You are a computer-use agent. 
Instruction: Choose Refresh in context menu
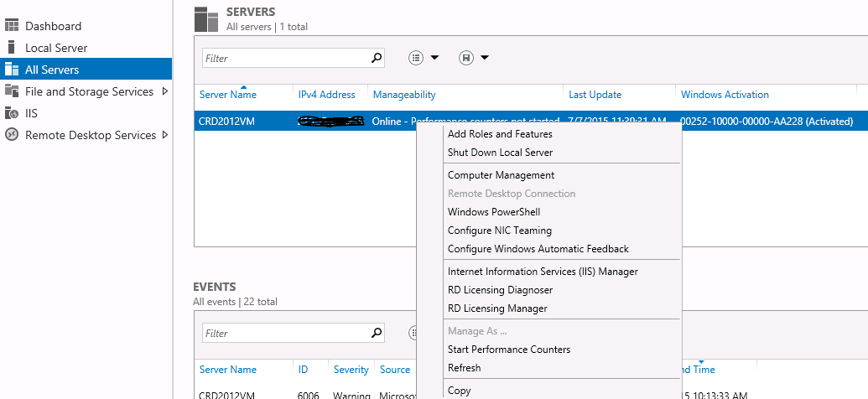(x=464, y=367)
